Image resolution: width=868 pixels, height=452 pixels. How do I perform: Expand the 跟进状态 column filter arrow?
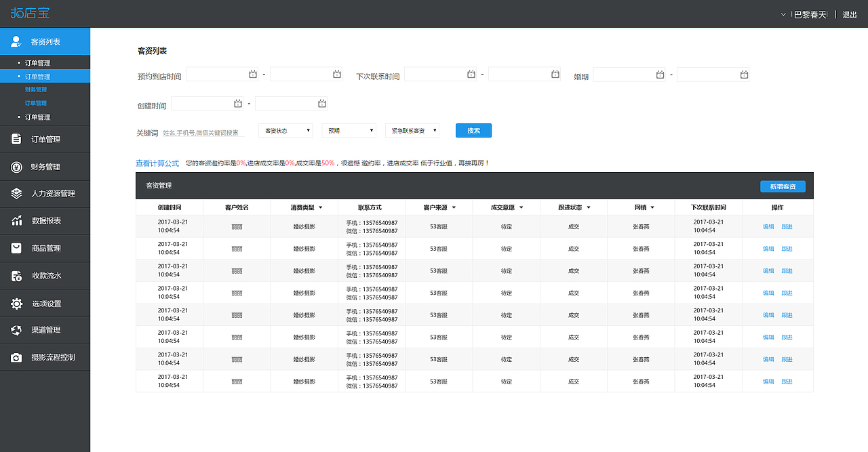coord(589,207)
